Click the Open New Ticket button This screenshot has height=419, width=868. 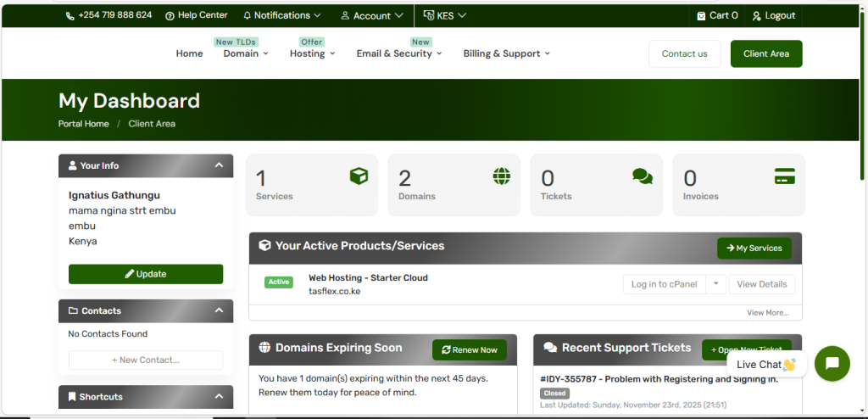746,349
